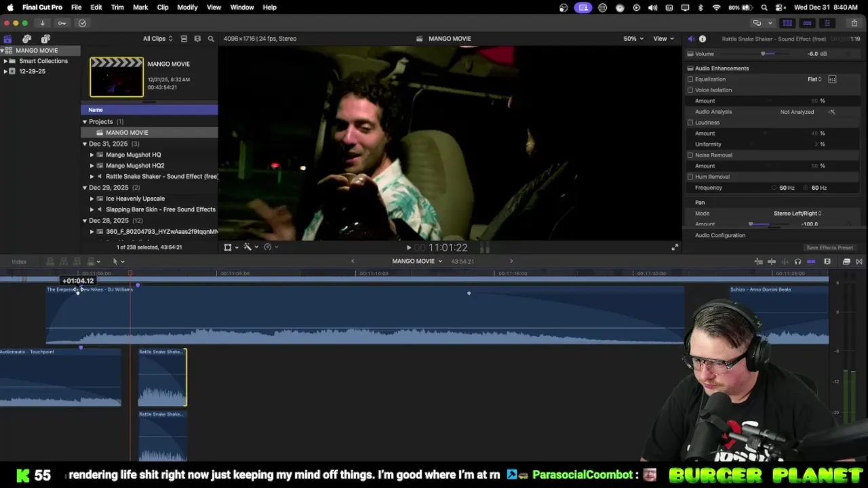Open the Trim menu
Image resolution: width=868 pixels, height=488 pixels.
click(117, 7)
